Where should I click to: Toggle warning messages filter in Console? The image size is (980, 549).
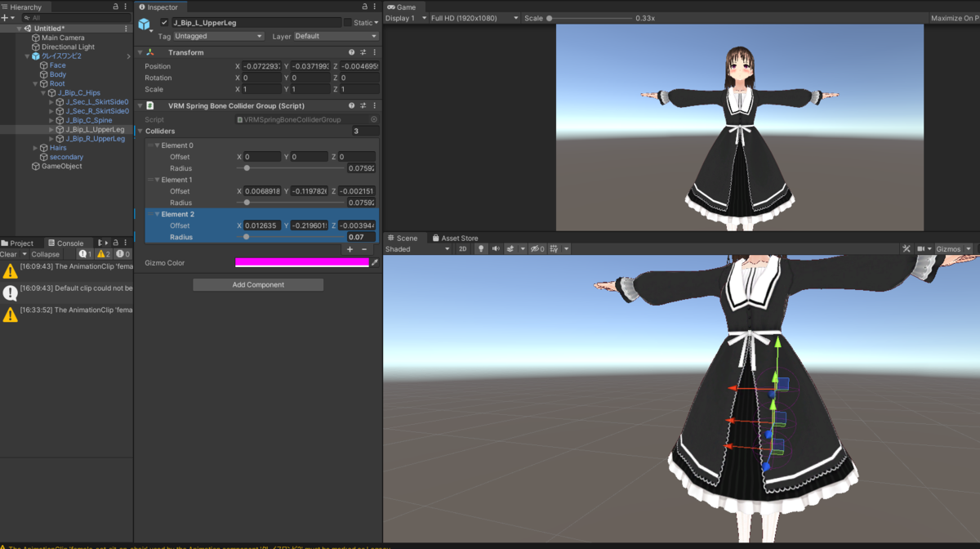coord(101,253)
